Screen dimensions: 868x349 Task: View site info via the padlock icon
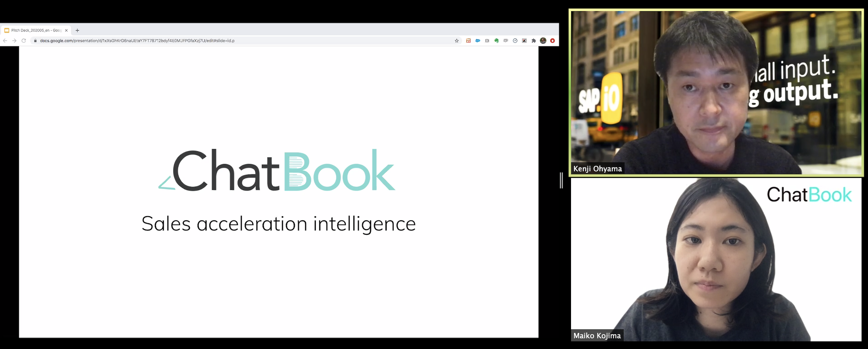[x=35, y=41]
